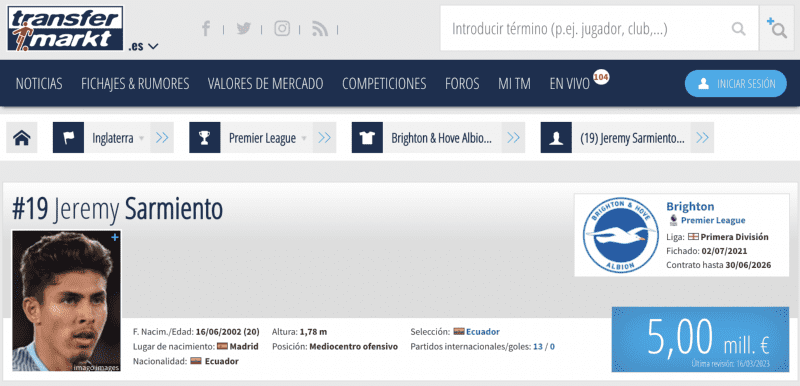Open the Twitter social icon

pyautogui.click(x=243, y=29)
